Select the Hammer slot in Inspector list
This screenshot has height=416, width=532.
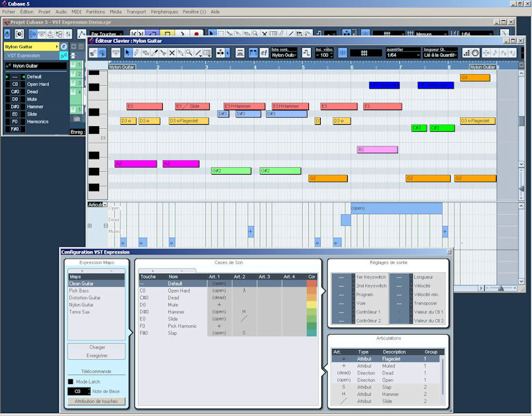tap(35, 107)
